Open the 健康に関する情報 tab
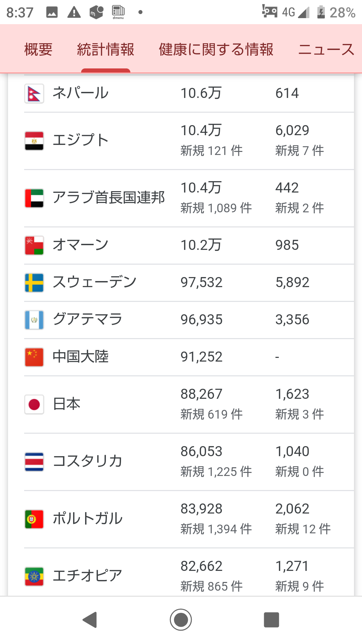The image size is (362, 644). [x=216, y=50]
